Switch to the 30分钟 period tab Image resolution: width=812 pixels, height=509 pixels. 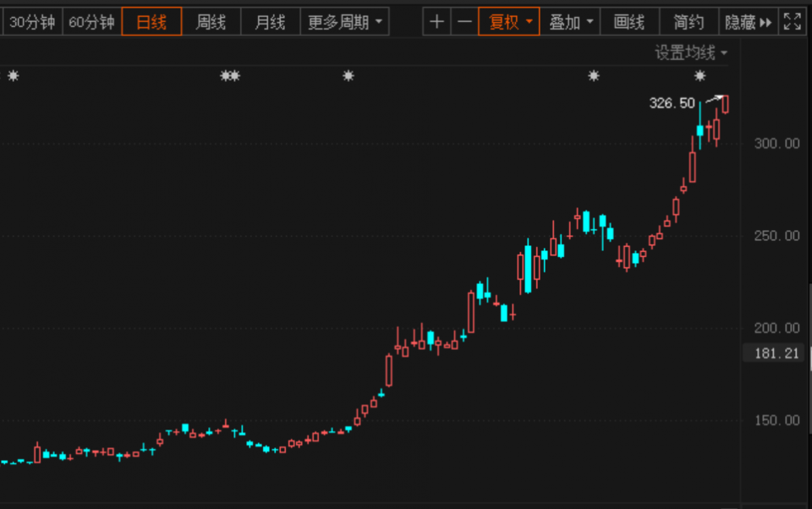[31, 22]
